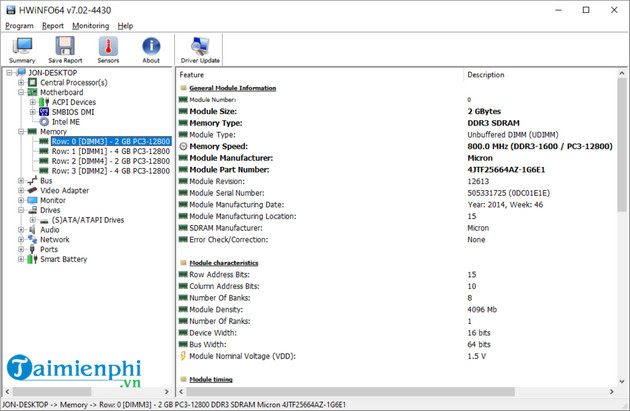Click the ACPI Devices icon
Viewport: 630px width, 411px height.
coord(44,102)
